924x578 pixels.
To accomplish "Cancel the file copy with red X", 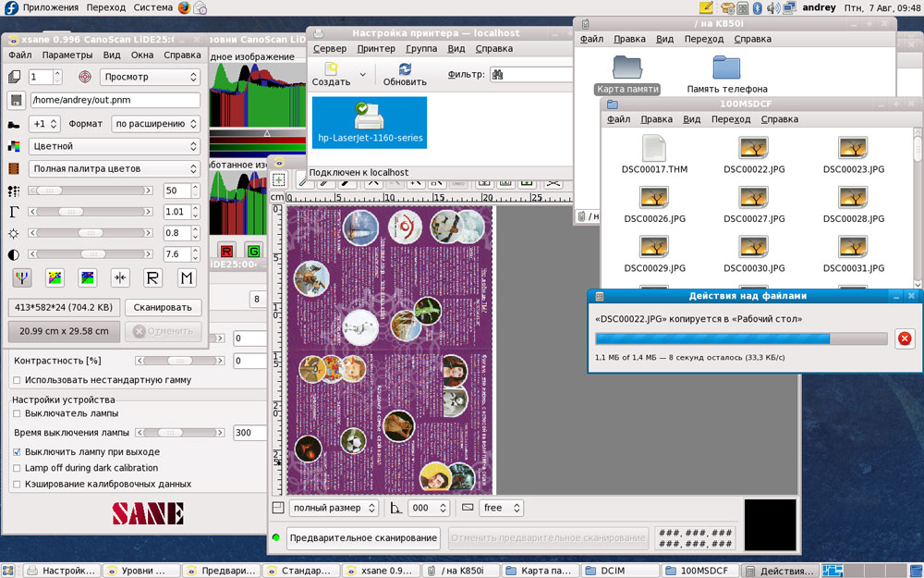I will tap(905, 338).
